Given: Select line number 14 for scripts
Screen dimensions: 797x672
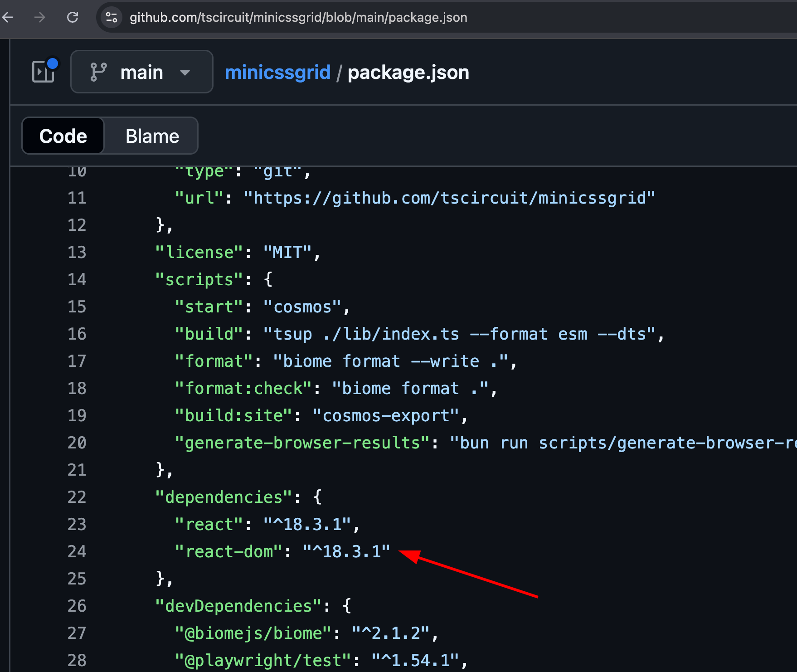Looking at the screenshot, I should click(x=77, y=280).
